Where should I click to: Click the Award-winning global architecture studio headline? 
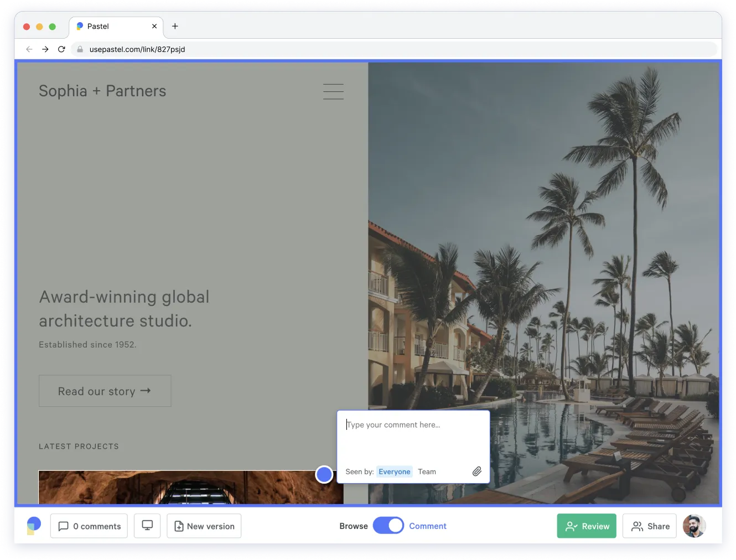click(124, 309)
